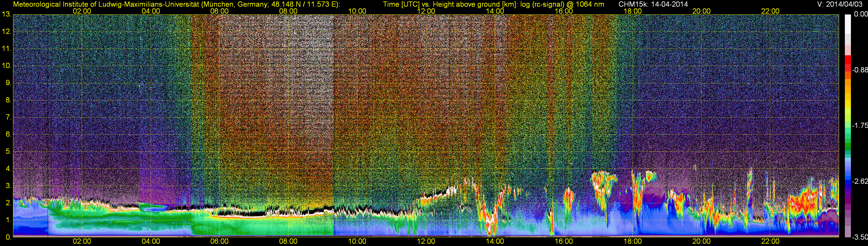Click the 13 km height axis label
Image resolution: width=868 pixels, height=246 pixels.
click(6, 14)
